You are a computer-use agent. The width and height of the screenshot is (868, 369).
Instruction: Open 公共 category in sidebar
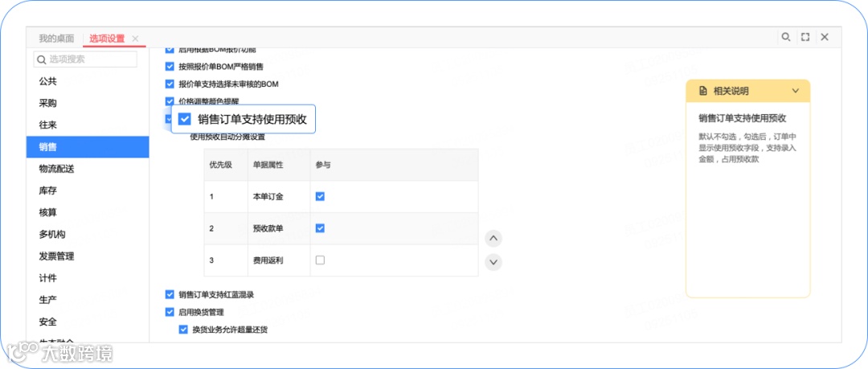(88, 81)
